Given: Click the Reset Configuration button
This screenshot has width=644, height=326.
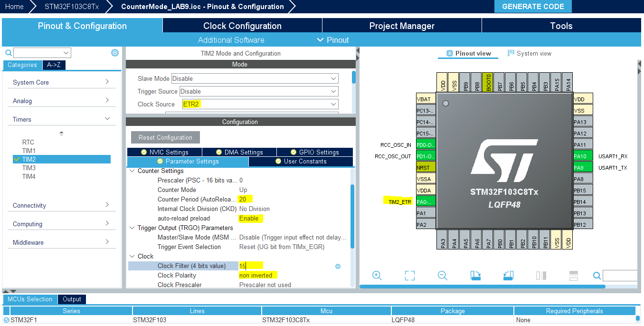Looking at the screenshot, I should point(165,137).
